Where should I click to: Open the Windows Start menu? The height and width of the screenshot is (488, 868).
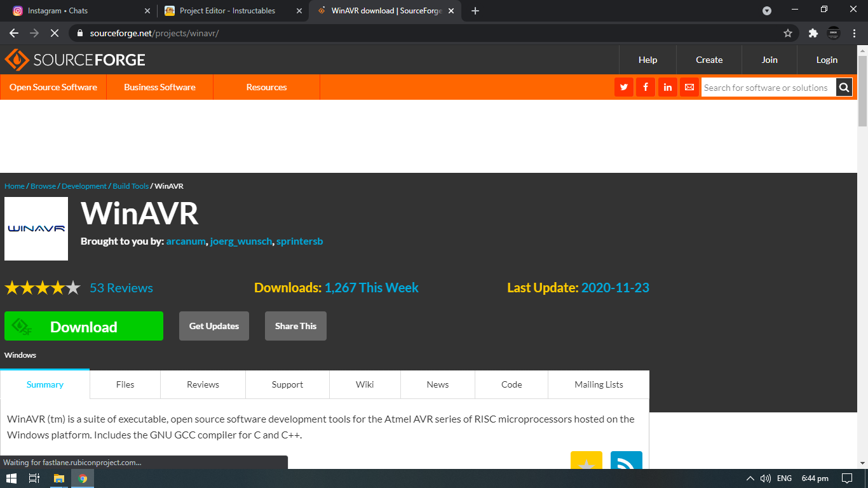point(11,478)
